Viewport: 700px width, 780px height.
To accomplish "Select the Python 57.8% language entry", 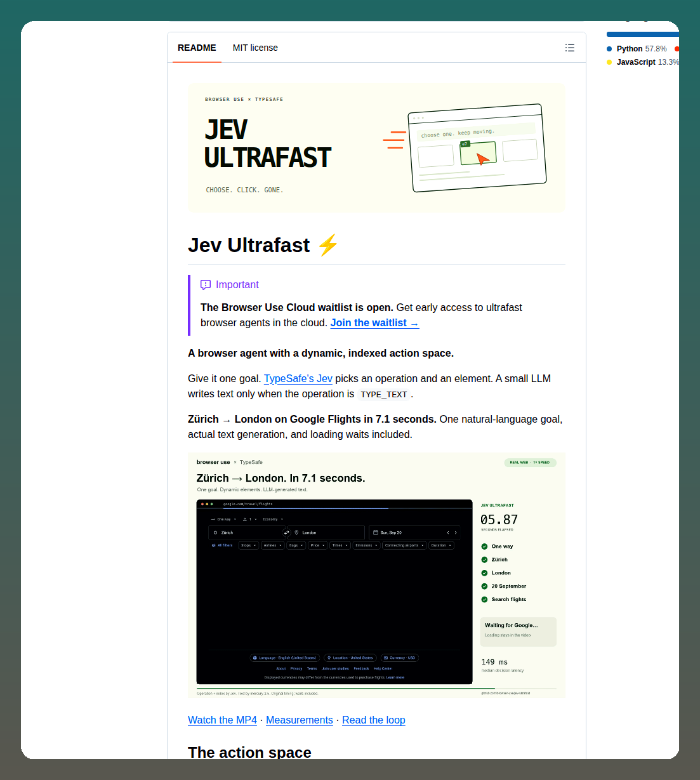I will click(x=637, y=49).
